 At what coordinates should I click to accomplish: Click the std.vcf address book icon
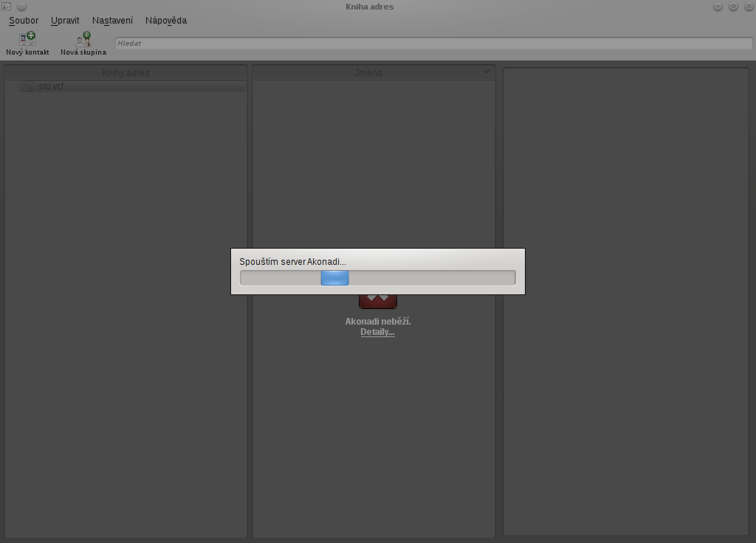click(x=28, y=86)
